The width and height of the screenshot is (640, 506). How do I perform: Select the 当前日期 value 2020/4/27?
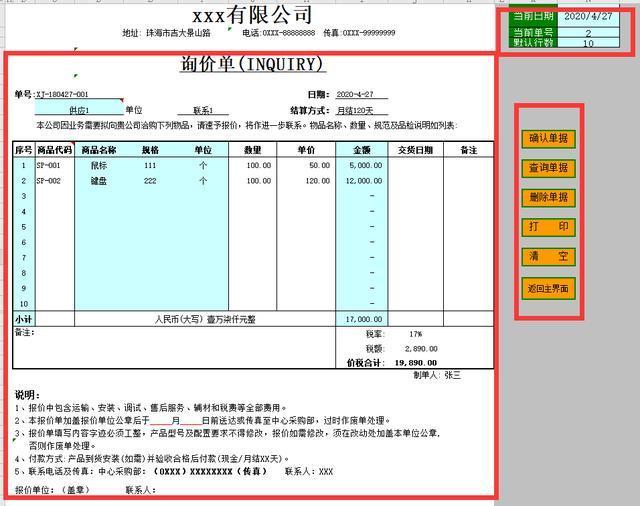point(588,17)
